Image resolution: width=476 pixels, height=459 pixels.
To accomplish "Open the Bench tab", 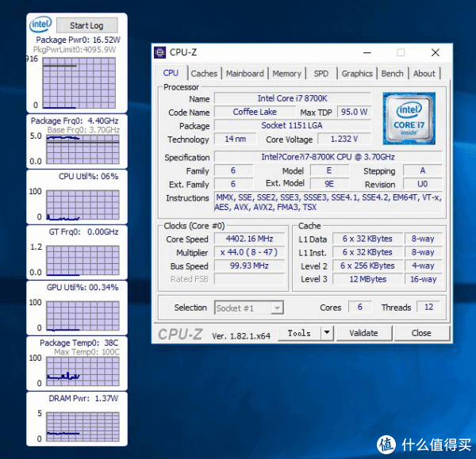I will (x=392, y=74).
